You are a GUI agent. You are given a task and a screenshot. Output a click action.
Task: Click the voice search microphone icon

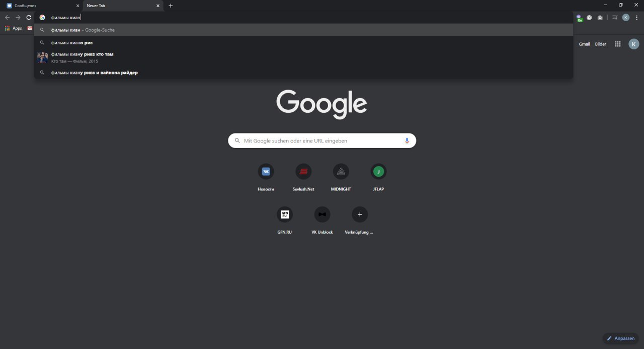point(407,141)
